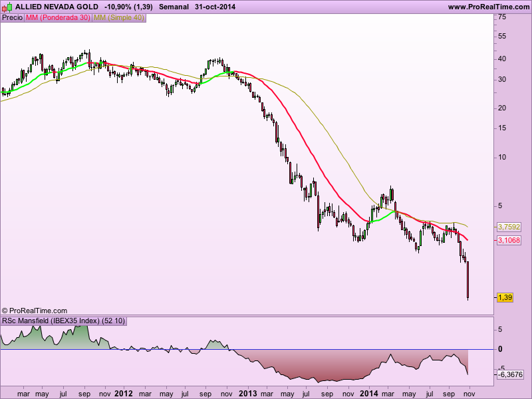Select the Precio indicator label
This screenshot has width=532, height=399.
[12, 18]
